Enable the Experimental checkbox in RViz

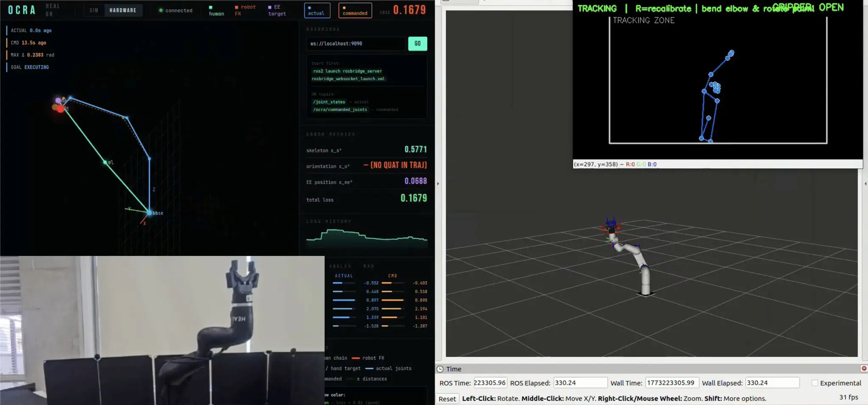[814, 383]
